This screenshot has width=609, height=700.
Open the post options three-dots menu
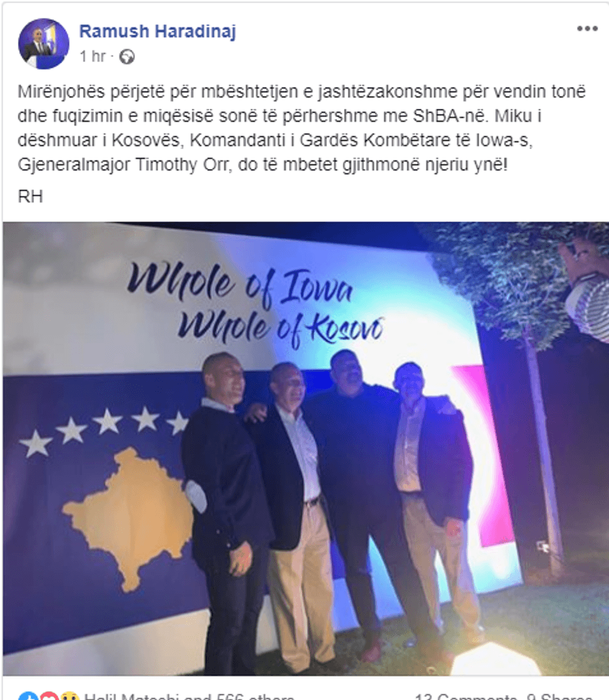coord(587,29)
